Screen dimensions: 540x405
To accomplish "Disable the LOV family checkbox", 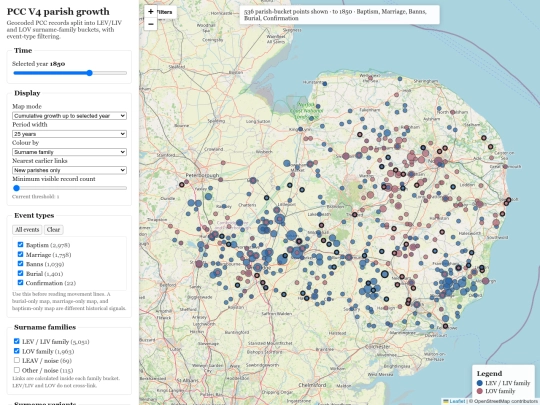I will (17, 351).
